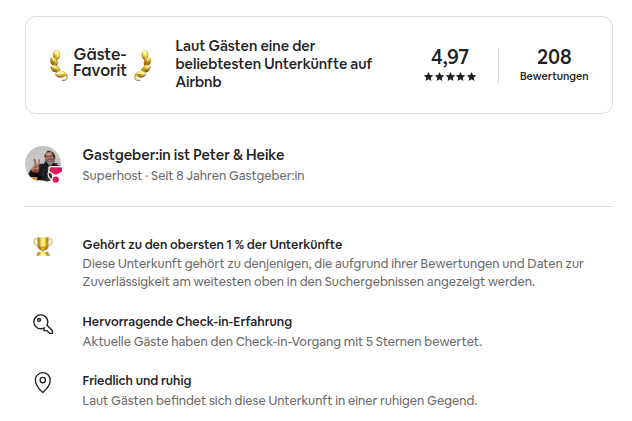Click the five star rating icons
Viewport: 632px width, 421px height.
click(449, 77)
